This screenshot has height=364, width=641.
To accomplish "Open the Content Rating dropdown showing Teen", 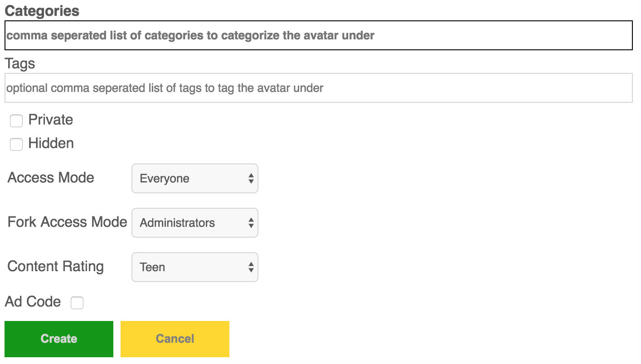I will (x=195, y=267).
